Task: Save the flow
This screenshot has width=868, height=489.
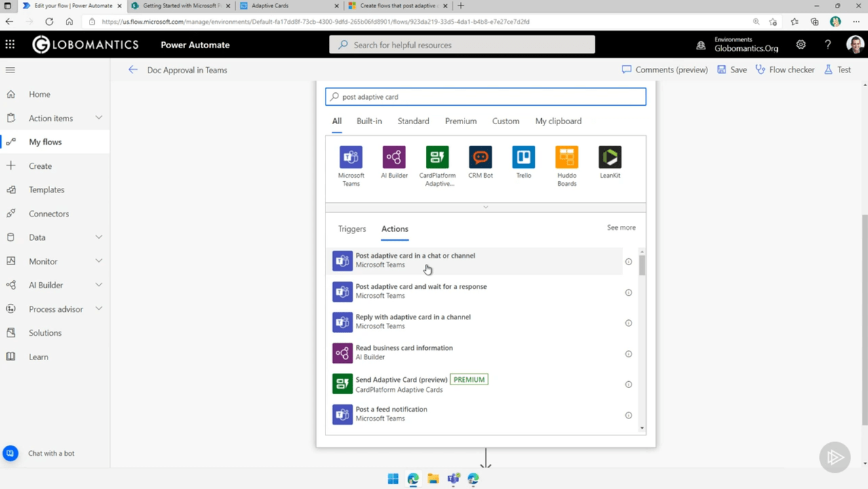Action: pos(732,70)
